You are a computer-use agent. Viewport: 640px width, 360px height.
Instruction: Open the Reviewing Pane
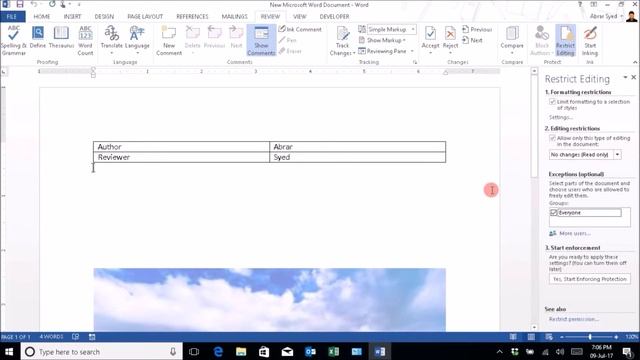click(x=382, y=51)
